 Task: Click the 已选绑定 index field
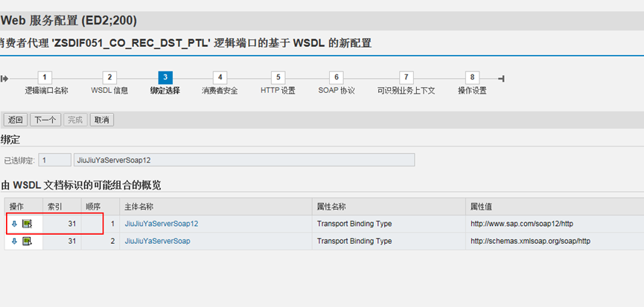55,160
